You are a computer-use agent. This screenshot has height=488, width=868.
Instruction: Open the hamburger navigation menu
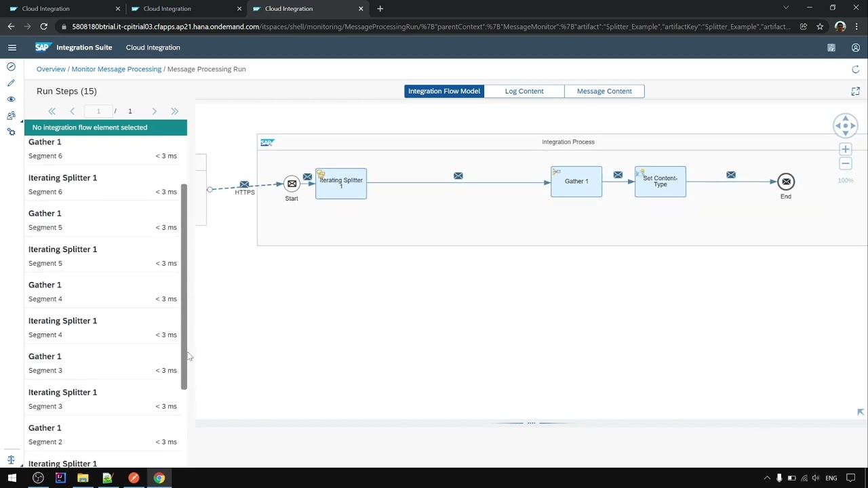click(x=12, y=47)
